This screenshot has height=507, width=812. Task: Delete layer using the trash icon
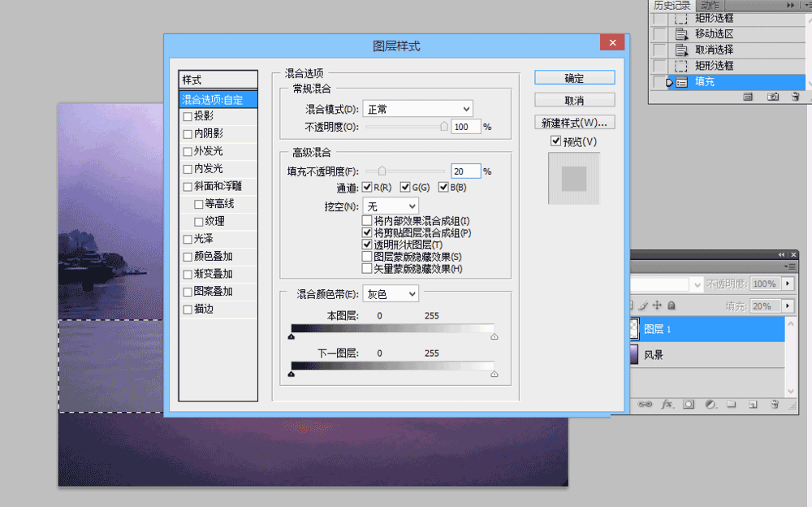pos(775,405)
